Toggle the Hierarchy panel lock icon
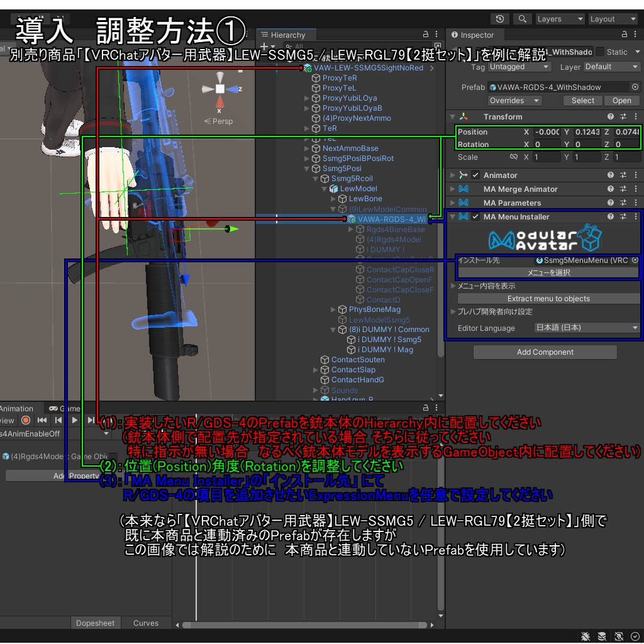644x644 pixels. click(x=426, y=35)
